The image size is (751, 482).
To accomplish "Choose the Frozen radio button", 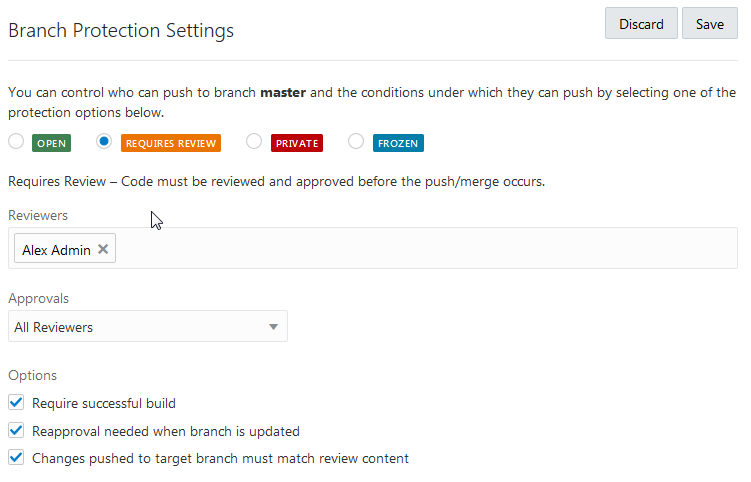I will tap(356, 142).
